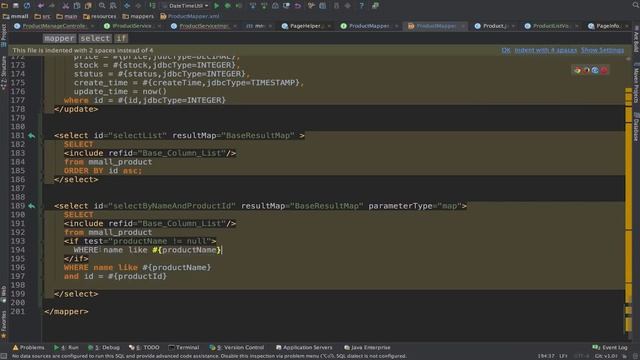Click src folder in navigation bar

click(42, 16)
